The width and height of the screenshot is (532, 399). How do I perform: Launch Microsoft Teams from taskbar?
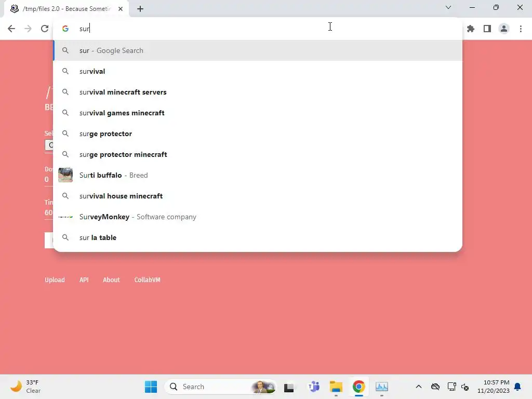click(x=313, y=387)
